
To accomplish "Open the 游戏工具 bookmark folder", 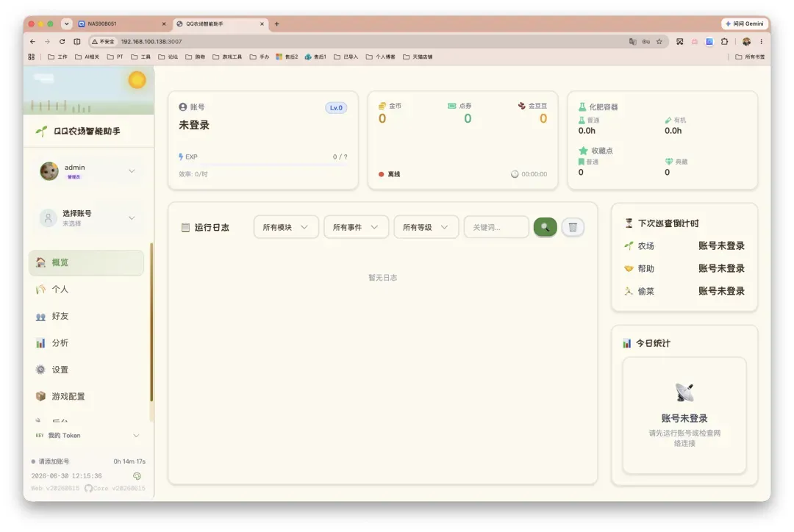I will pos(227,57).
